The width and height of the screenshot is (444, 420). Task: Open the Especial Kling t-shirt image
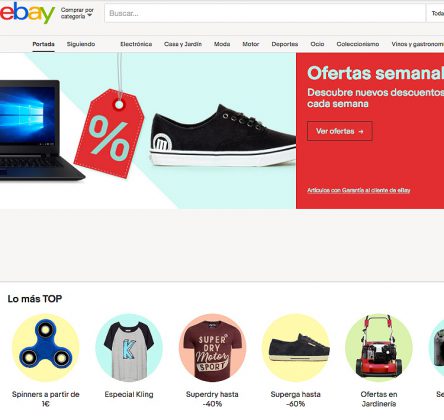129,348
